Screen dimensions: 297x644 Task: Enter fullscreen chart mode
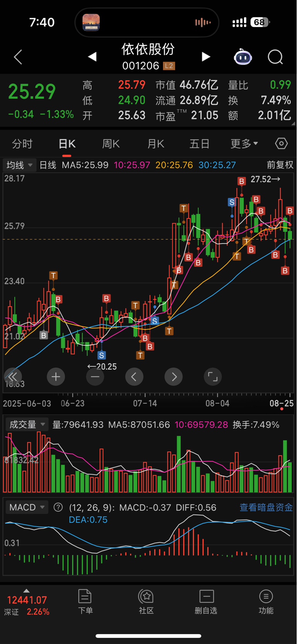(x=213, y=377)
